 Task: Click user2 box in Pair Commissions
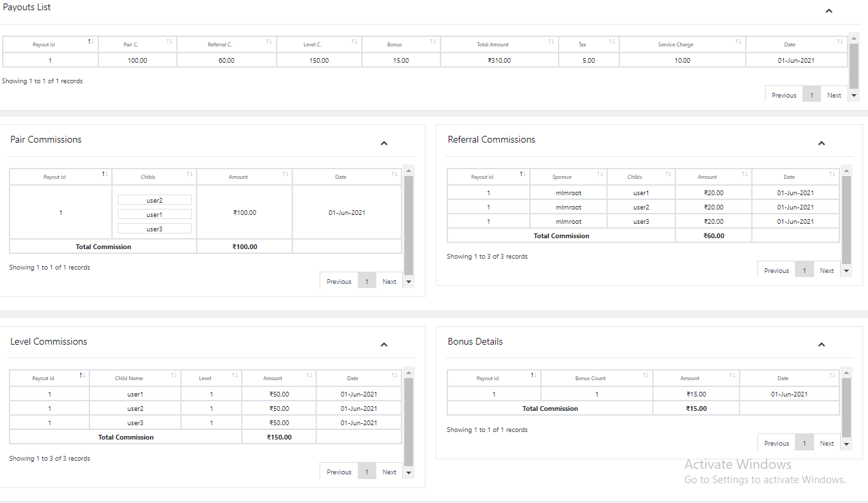coord(154,201)
